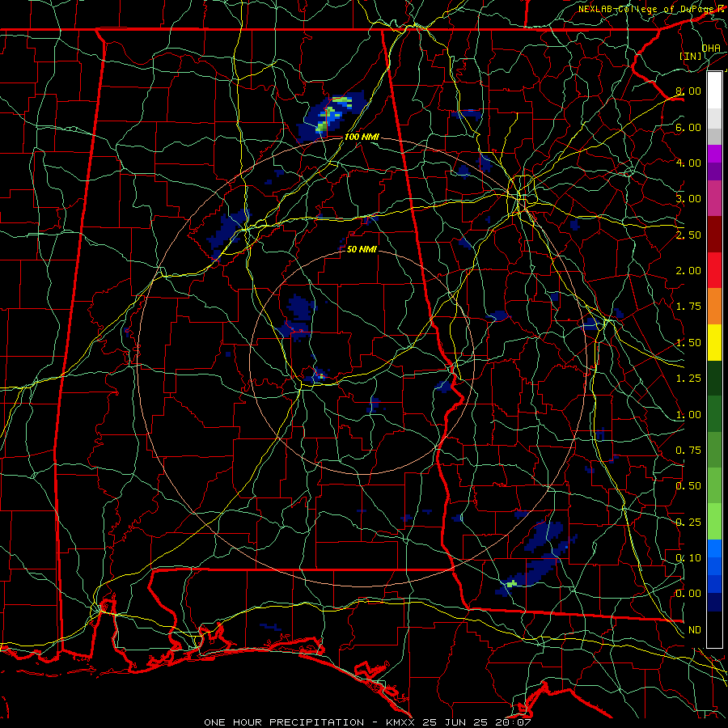Click the 1.00 scale value
This screenshot has height=728, width=728.
tap(688, 415)
